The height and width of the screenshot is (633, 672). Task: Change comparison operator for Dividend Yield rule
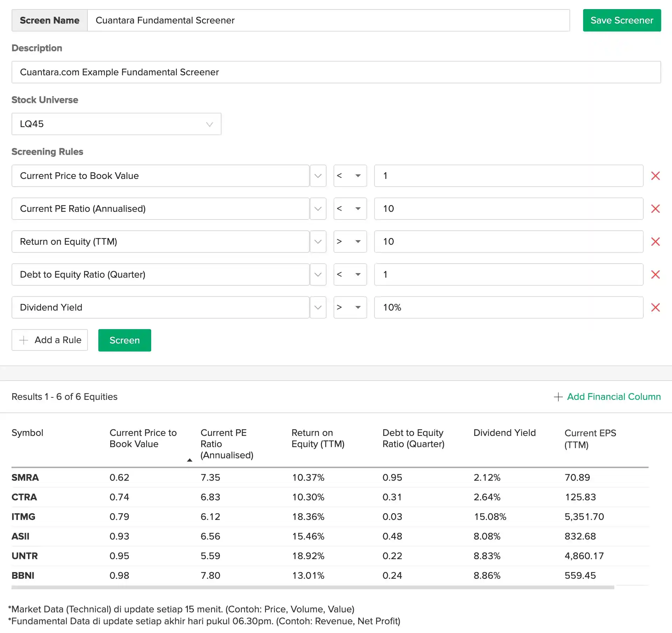(350, 307)
